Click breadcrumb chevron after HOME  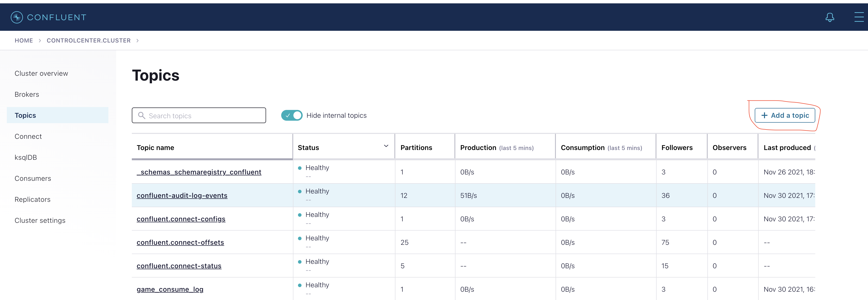click(40, 41)
